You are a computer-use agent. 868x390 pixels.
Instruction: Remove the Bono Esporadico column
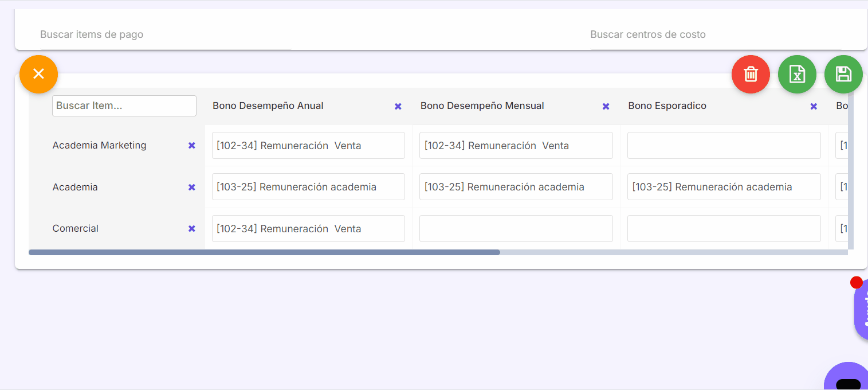tap(814, 106)
